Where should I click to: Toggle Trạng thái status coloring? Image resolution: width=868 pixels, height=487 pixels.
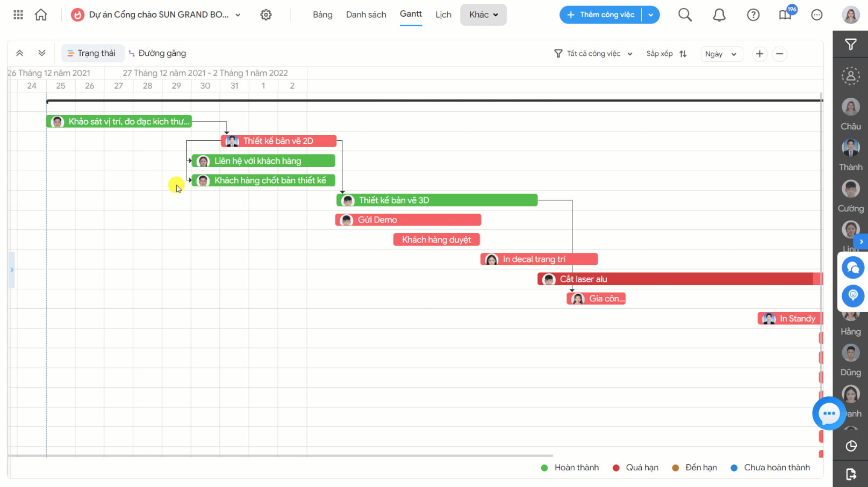click(x=92, y=53)
